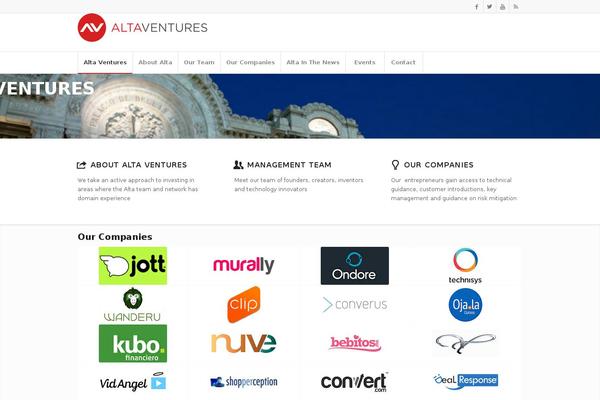This screenshot has width=600, height=400.
Task: Open the YouTube social icon
Action: pyautogui.click(x=502, y=7)
